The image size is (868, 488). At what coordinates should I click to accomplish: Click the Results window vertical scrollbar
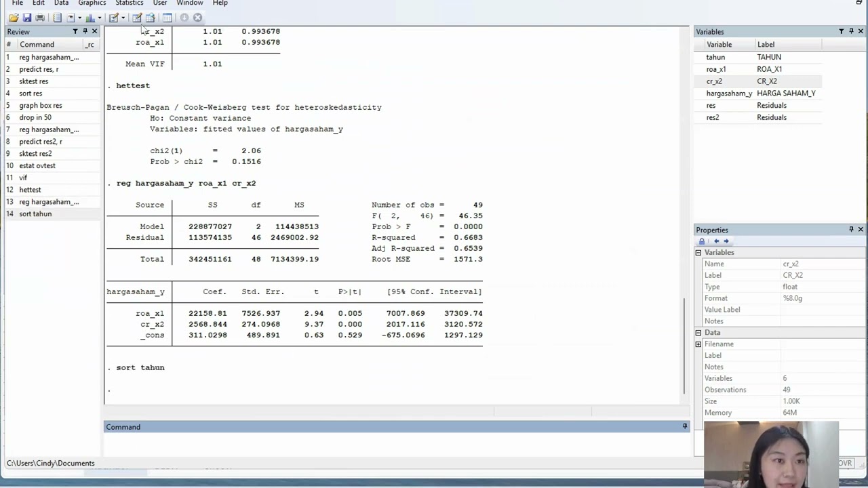pos(684,346)
